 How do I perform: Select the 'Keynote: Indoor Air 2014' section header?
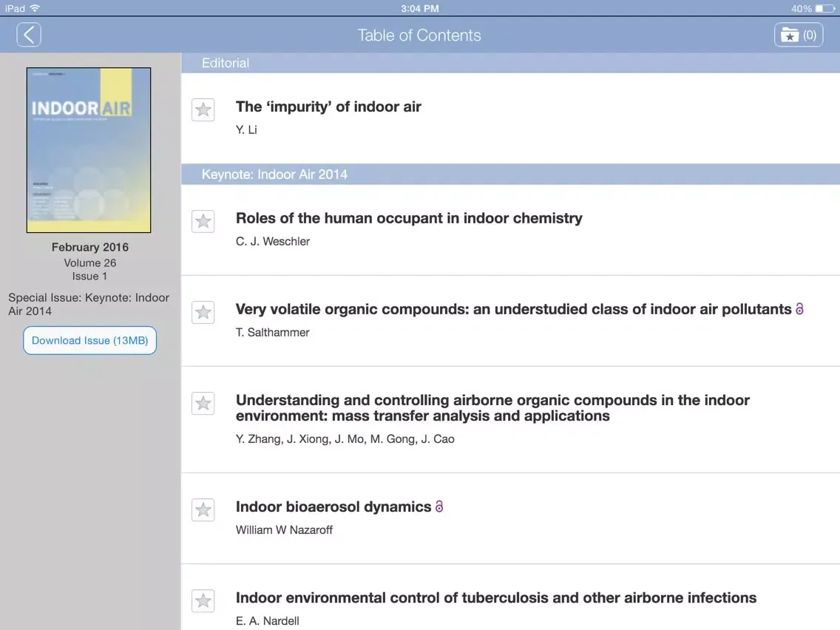(510, 174)
